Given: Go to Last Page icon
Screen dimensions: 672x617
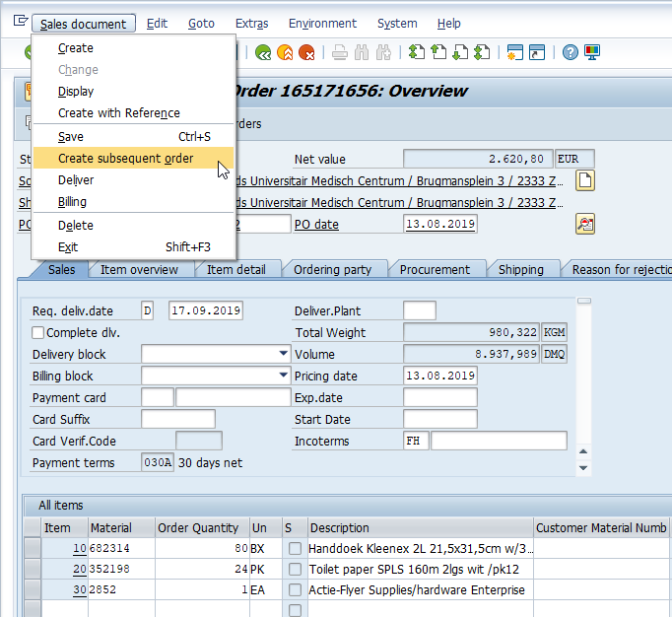Looking at the screenshot, I should [x=482, y=53].
